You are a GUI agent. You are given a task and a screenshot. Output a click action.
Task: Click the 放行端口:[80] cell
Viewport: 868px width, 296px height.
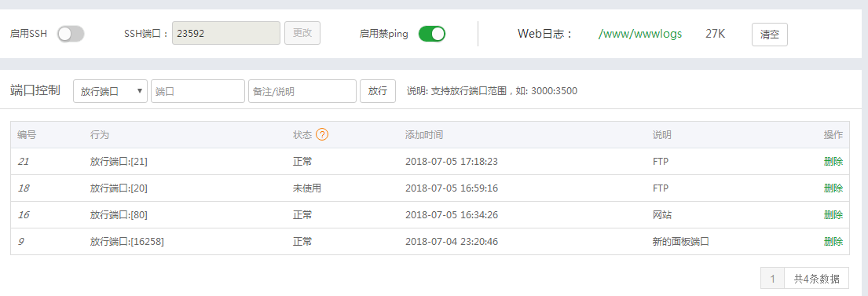coord(119,214)
